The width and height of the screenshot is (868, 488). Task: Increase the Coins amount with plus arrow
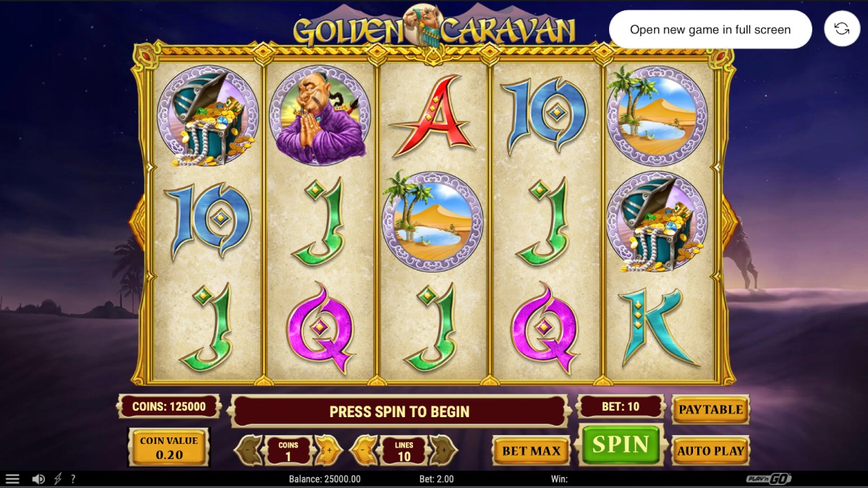(x=328, y=450)
